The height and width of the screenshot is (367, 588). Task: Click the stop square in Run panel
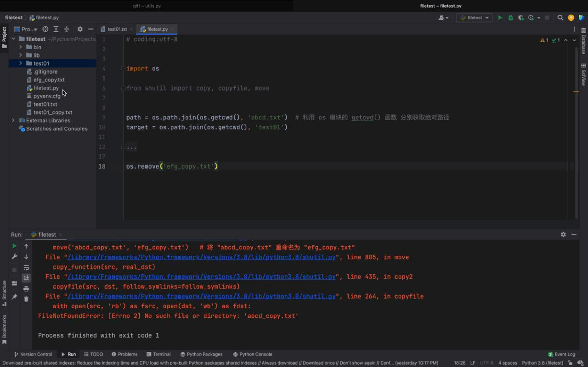pyautogui.click(x=14, y=270)
